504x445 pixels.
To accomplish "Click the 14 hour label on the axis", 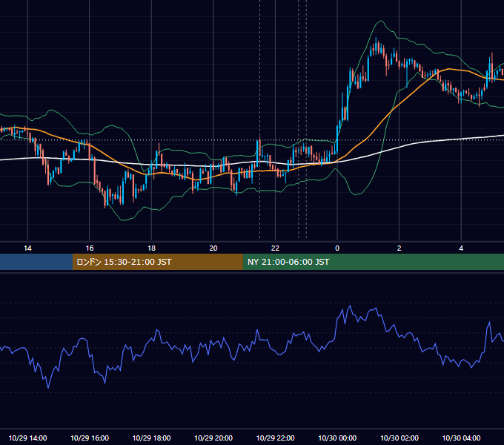I will pos(27,248).
